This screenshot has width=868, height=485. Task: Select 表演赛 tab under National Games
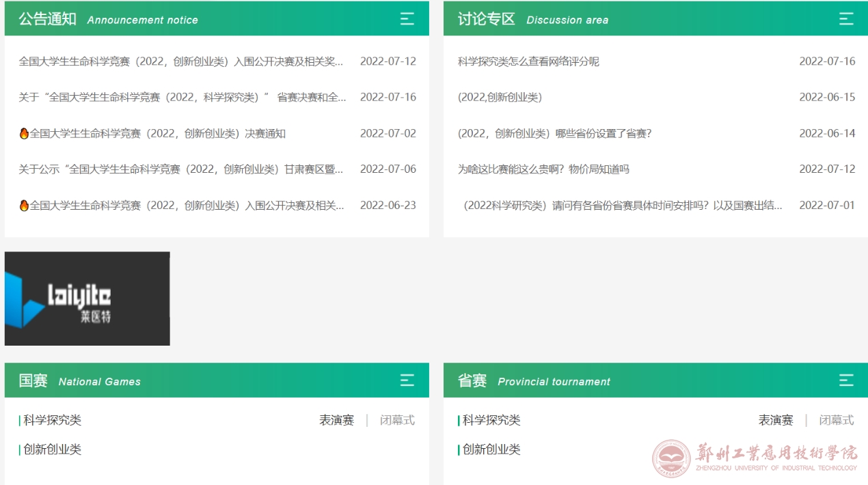[336, 420]
